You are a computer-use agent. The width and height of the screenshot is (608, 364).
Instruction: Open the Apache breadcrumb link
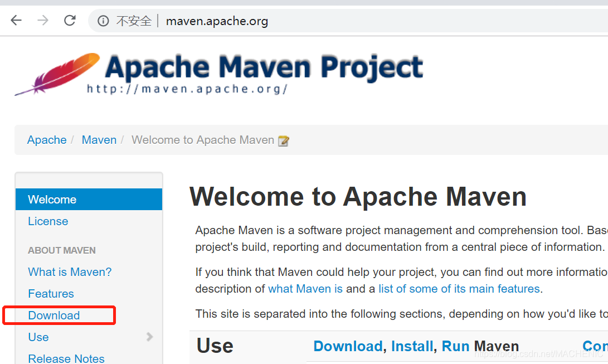[x=47, y=140]
